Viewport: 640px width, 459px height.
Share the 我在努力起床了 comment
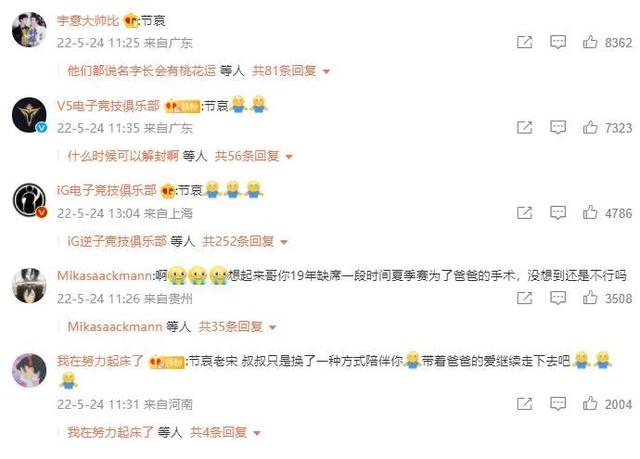pos(524,404)
